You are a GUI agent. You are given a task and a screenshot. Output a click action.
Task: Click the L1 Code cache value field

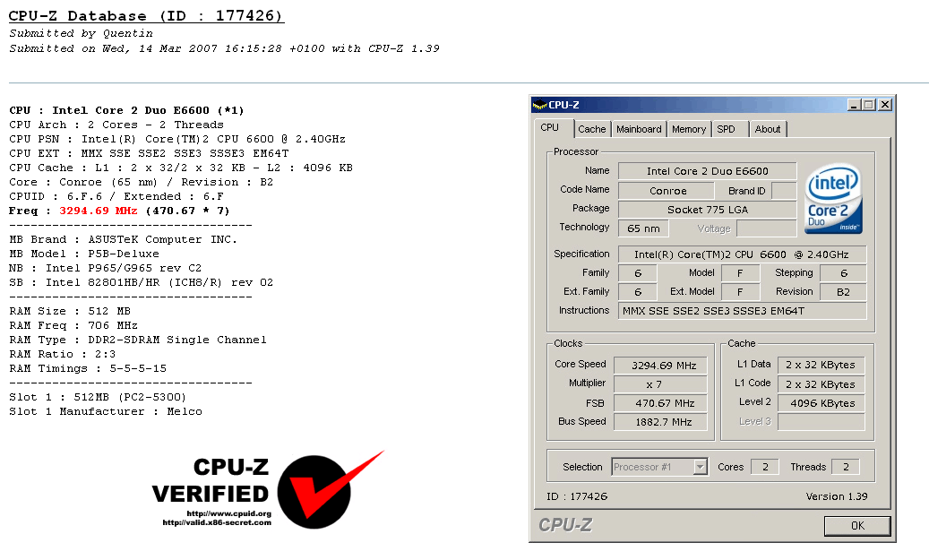click(821, 384)
